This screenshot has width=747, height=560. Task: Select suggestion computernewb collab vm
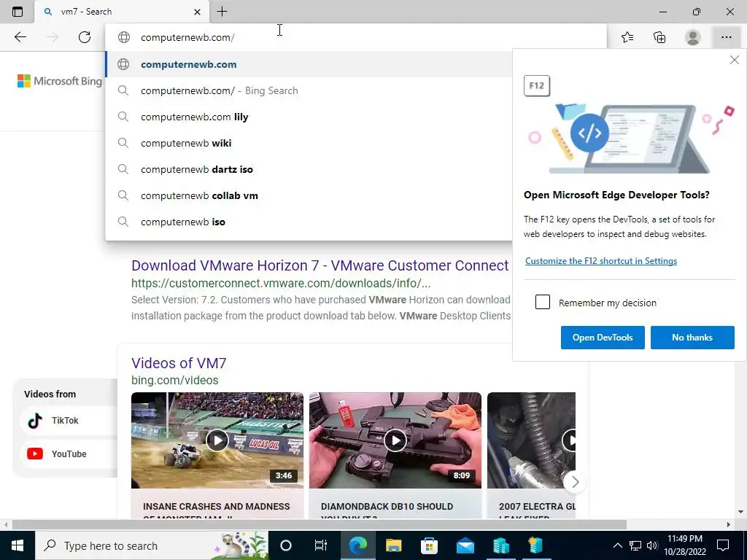click(309, 195)
